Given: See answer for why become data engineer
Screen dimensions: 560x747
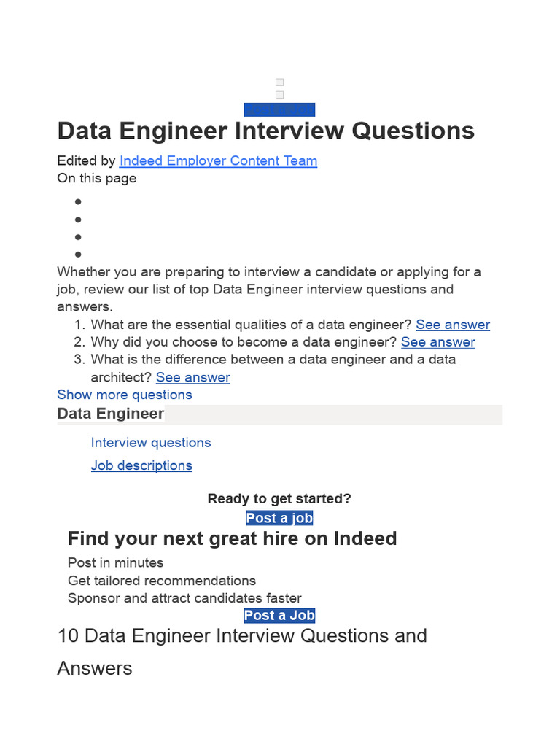Looking at the screenshot, I should coord(437,342).
